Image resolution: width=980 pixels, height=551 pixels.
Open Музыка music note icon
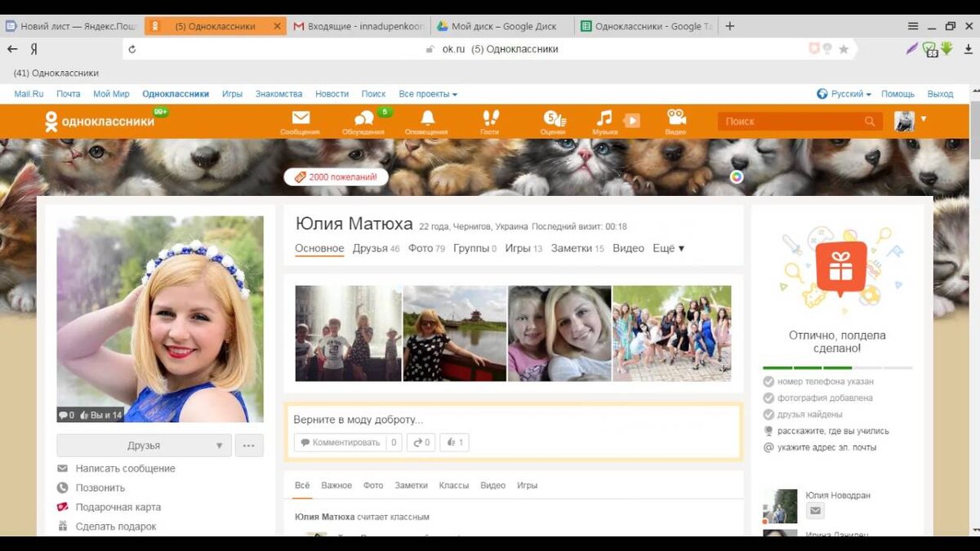tap(604, 118)
